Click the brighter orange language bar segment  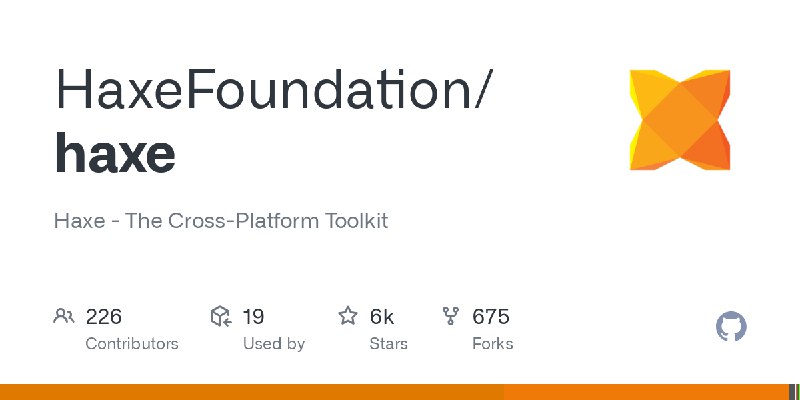646,392
